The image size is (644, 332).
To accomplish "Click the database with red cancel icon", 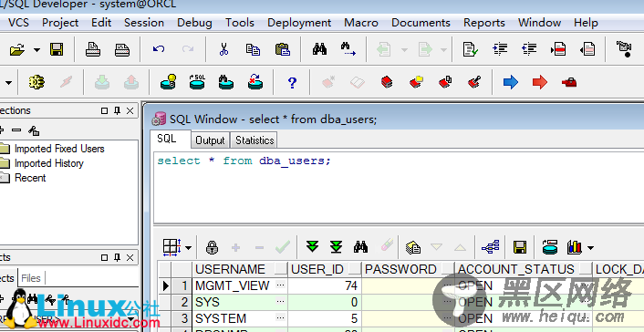I will click(x=255, y=82).
